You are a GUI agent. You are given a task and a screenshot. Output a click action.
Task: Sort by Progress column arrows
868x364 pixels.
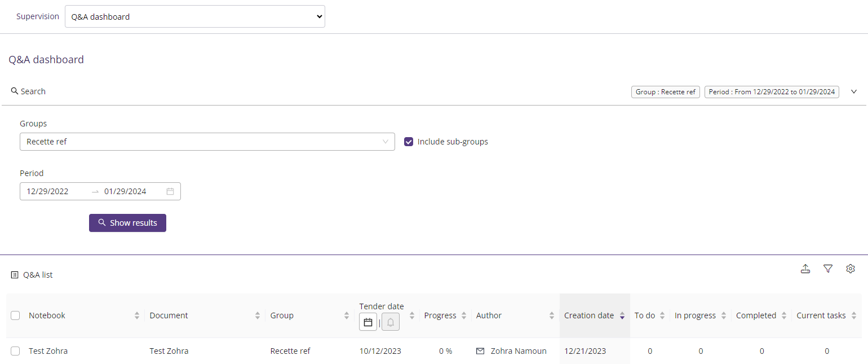(464, 316)
